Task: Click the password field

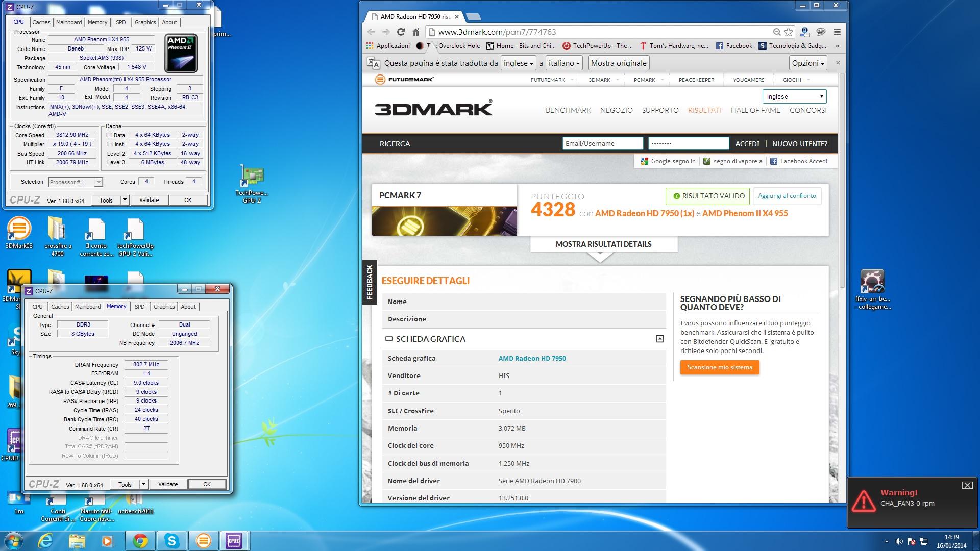Action: click(x=689, y=143)
